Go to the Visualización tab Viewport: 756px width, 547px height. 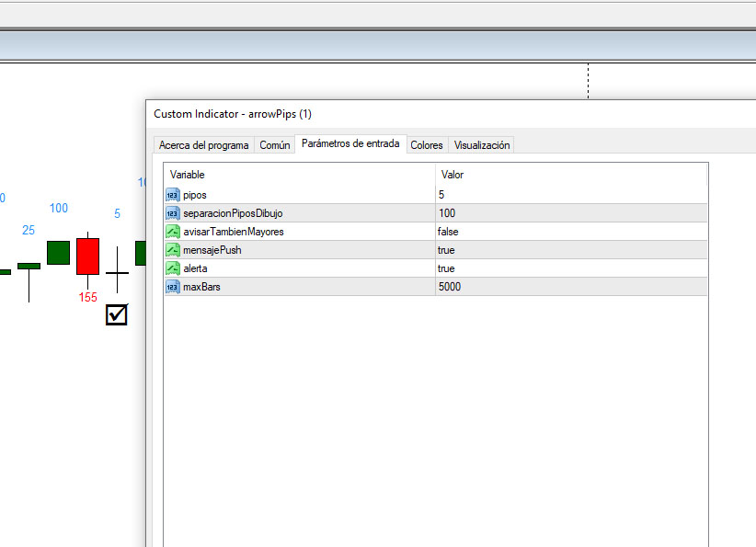point(481,145)
